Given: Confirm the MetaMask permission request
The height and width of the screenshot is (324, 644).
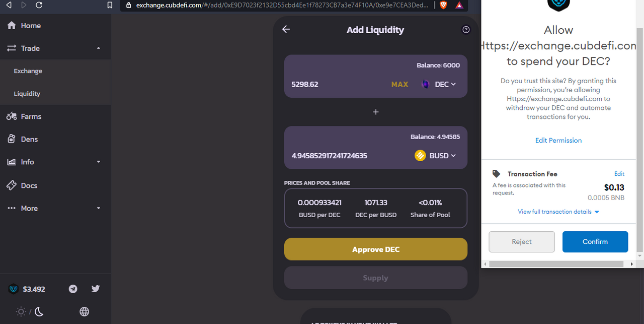Looking at the screenshot, I should coord(595,242).
